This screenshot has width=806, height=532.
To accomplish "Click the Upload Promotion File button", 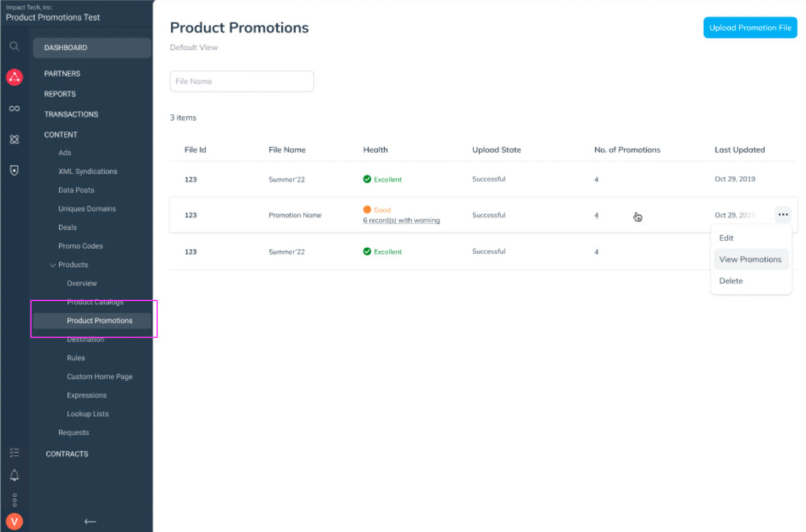I will point(750,28).
